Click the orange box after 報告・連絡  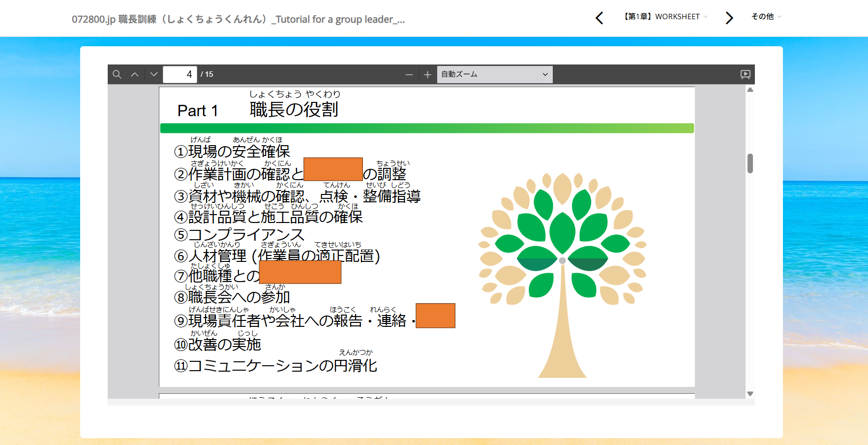click(x=435, y=316)
